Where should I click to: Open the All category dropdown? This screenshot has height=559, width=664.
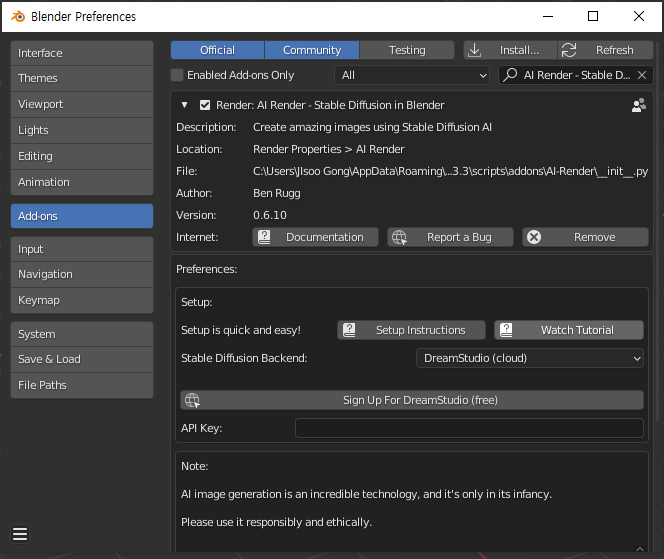(x=412, y=75)
